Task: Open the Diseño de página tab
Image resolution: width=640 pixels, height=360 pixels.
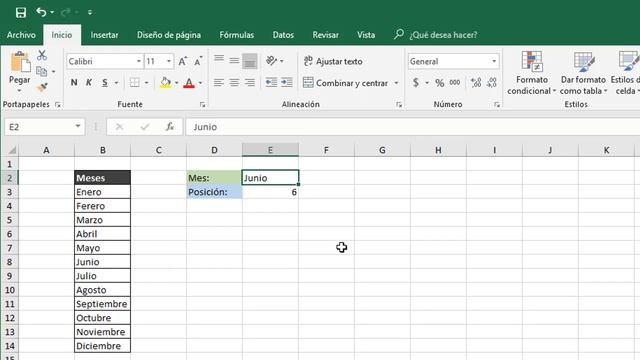Action: point(169,35)
